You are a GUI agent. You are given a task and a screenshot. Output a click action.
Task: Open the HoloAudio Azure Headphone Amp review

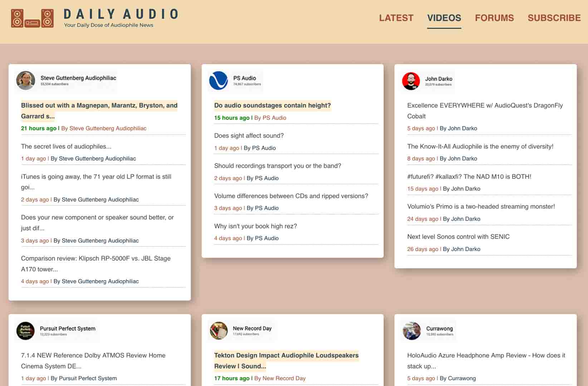point(486,361)
